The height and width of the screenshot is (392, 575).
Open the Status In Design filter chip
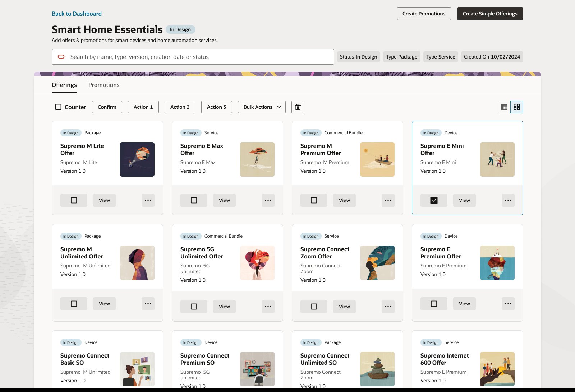click(358, 57)
